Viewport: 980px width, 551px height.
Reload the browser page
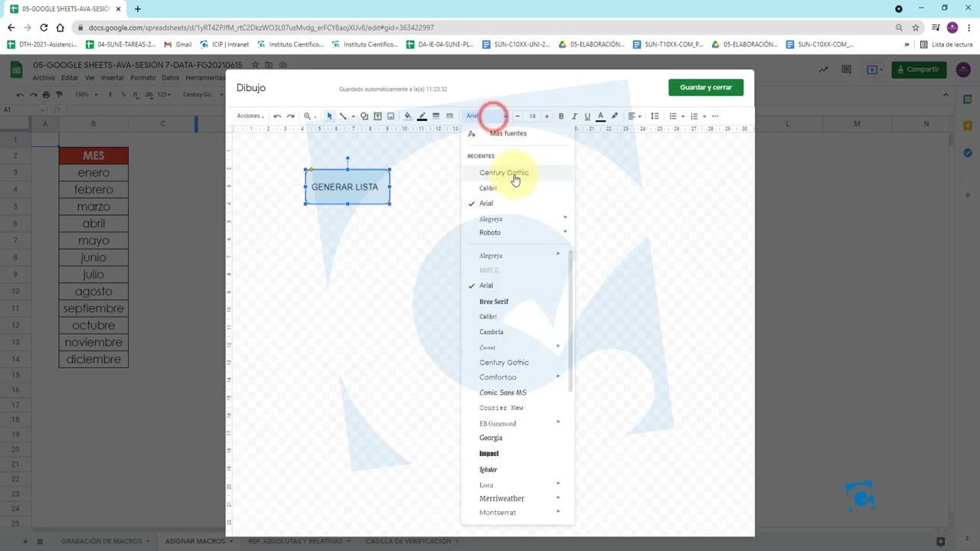coord(44,28)
